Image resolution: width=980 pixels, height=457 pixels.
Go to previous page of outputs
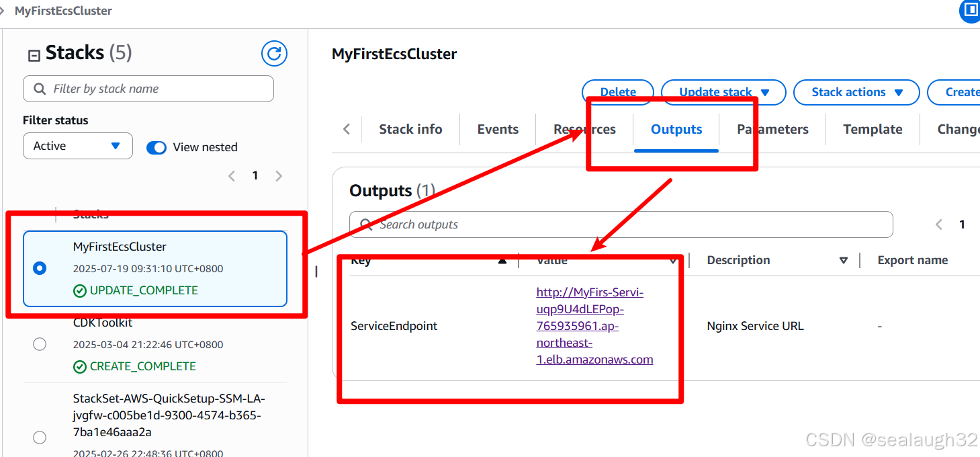(939, 224)
